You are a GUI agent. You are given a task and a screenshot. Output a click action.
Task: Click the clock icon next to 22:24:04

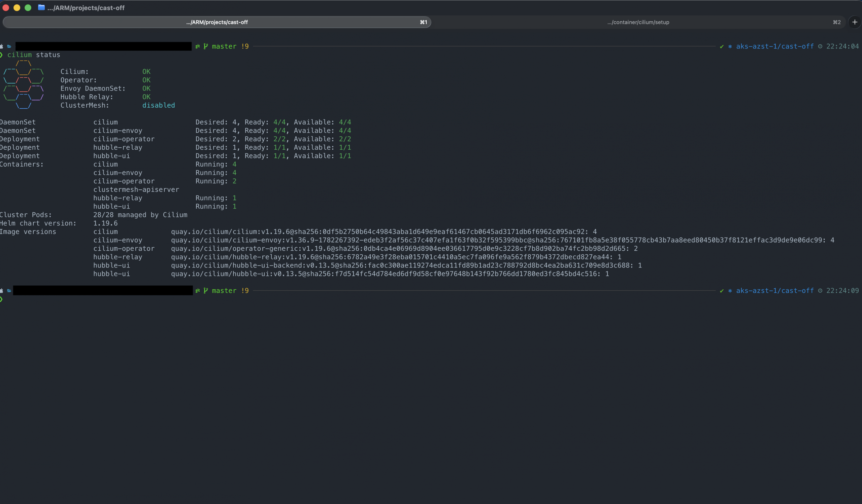click(820, 46)
